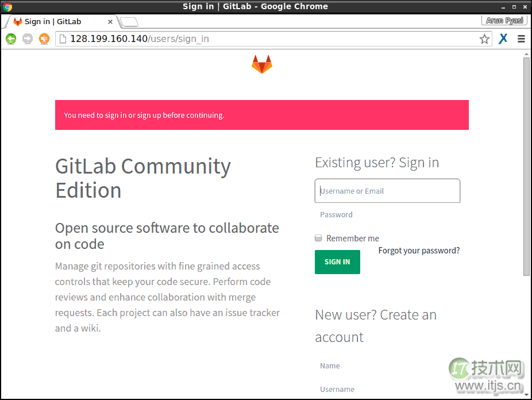Click the scrollbar up arrow
Screen dimensions: 532x400
coord(526,54)
